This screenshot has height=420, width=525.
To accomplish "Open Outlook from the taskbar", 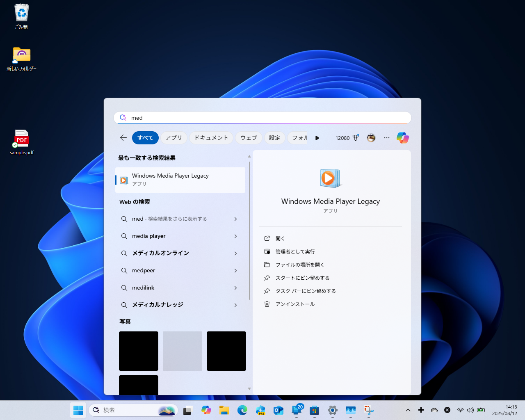I will tap(278, 410).
